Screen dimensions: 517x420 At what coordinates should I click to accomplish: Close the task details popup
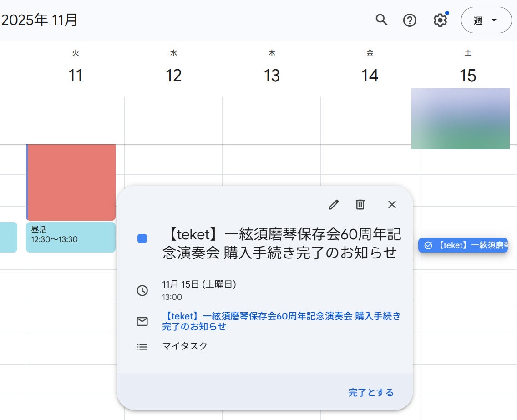392,205
